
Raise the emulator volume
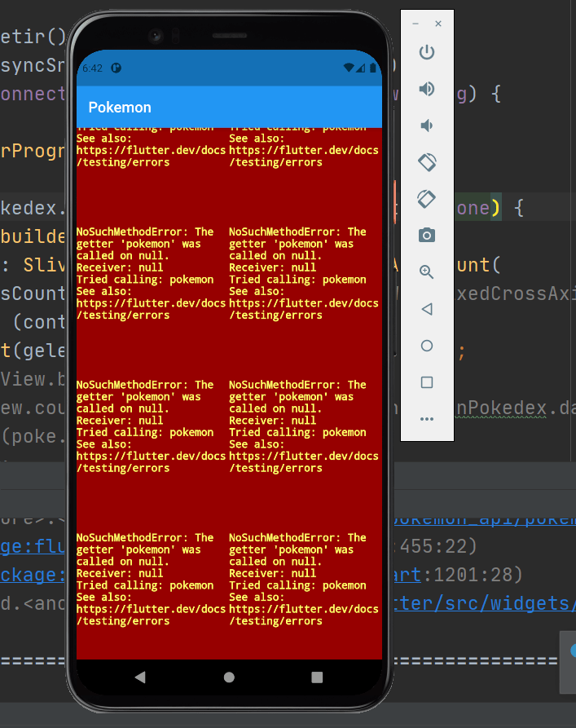click(427, 89)
